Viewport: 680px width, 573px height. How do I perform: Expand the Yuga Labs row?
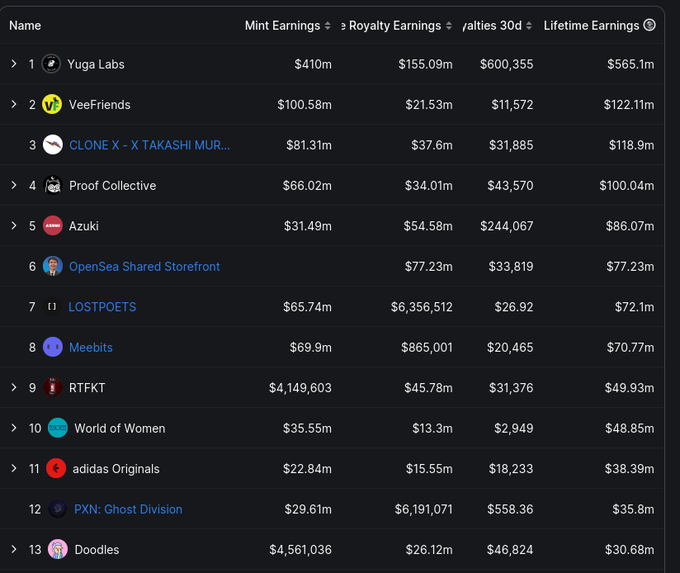coord(14,64)
